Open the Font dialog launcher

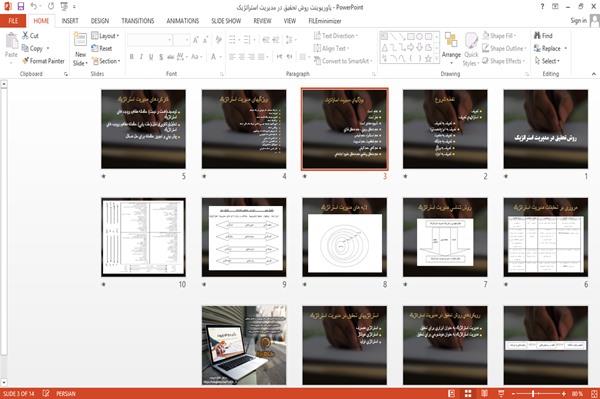pos(222,74)
